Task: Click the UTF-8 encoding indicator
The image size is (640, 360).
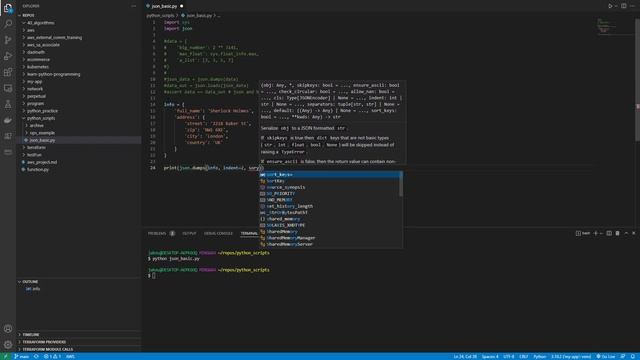Action: coord(509,356)
